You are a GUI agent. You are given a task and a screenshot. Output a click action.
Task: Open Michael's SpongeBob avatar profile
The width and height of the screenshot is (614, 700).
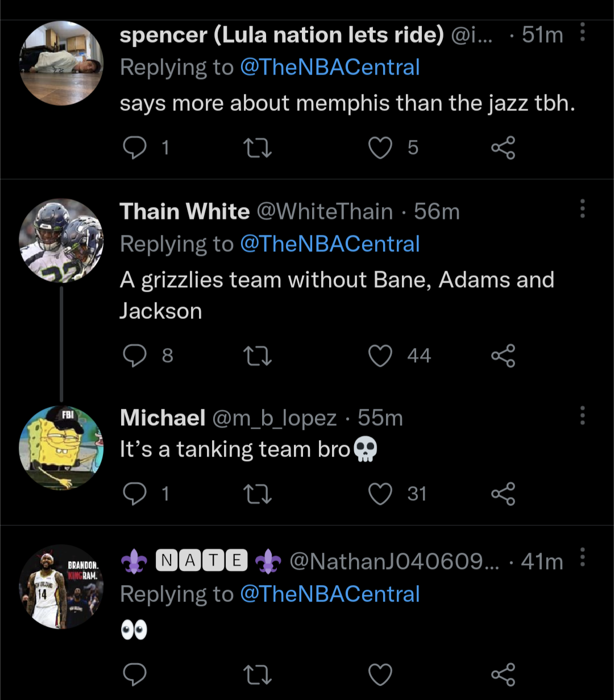coord(61,448)
